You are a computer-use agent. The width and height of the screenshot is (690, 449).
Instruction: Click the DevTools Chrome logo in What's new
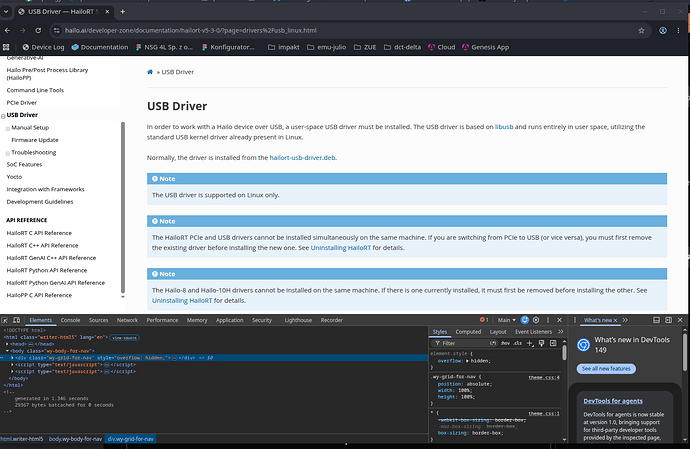tap(584, 345)
